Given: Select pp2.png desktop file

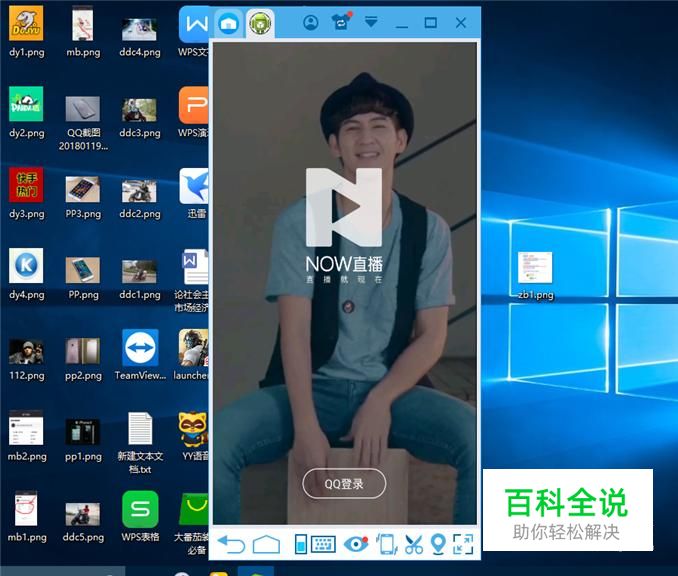Looking at the screenshot, I should (83, 359).
